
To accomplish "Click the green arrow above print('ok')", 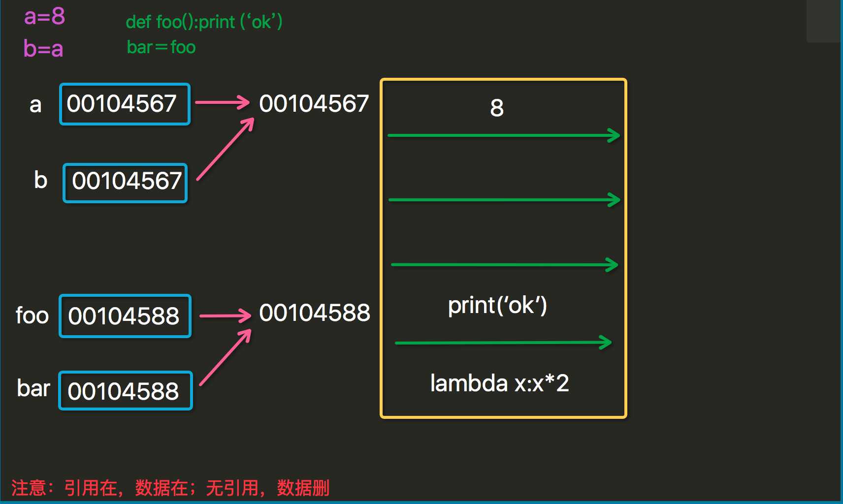I will click(x=504, y=265).
